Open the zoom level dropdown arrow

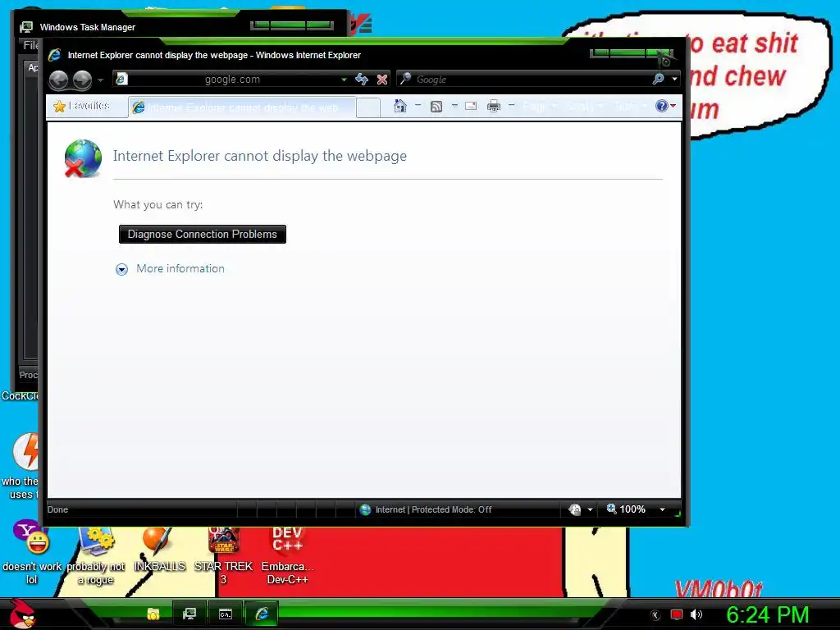(662, 509)
